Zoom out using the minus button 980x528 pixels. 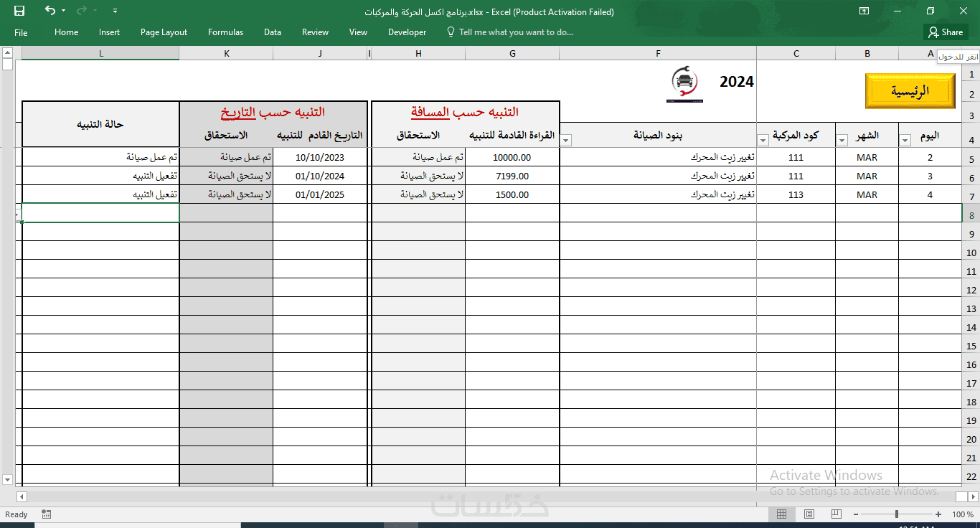854,514
